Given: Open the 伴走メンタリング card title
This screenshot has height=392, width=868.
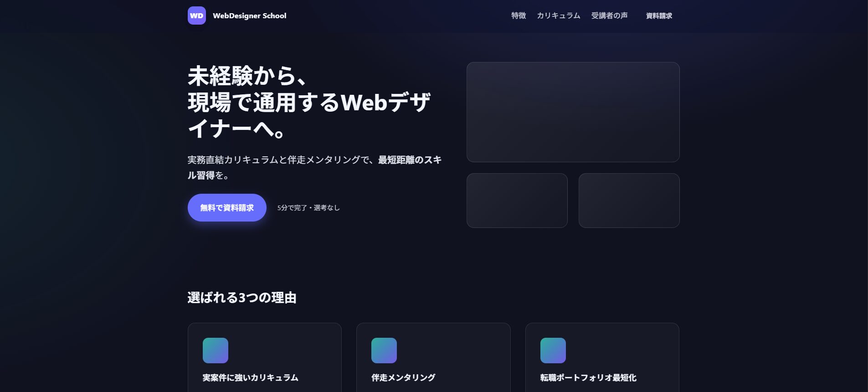Looking at the screenshot, I should pos(403,377).
